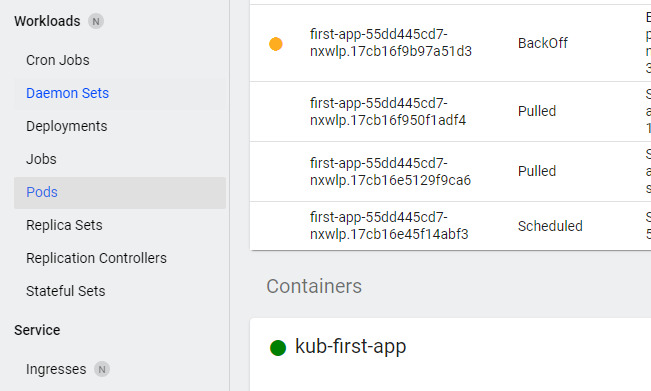The width and height of the screenshot is (651, 391).
Task: Go to Stateful Sets
Action: pyautogui.click(x=66, y=291)
